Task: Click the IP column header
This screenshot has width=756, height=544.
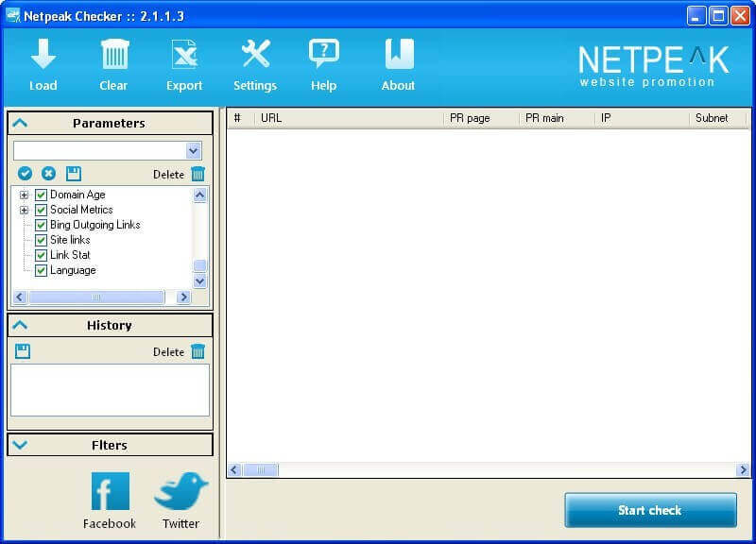Action: tap(606, 118)
